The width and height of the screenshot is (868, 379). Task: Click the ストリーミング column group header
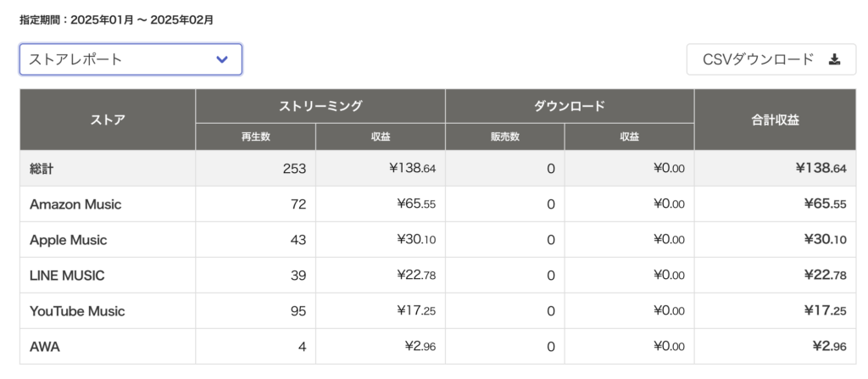click(x=320, y=106)
